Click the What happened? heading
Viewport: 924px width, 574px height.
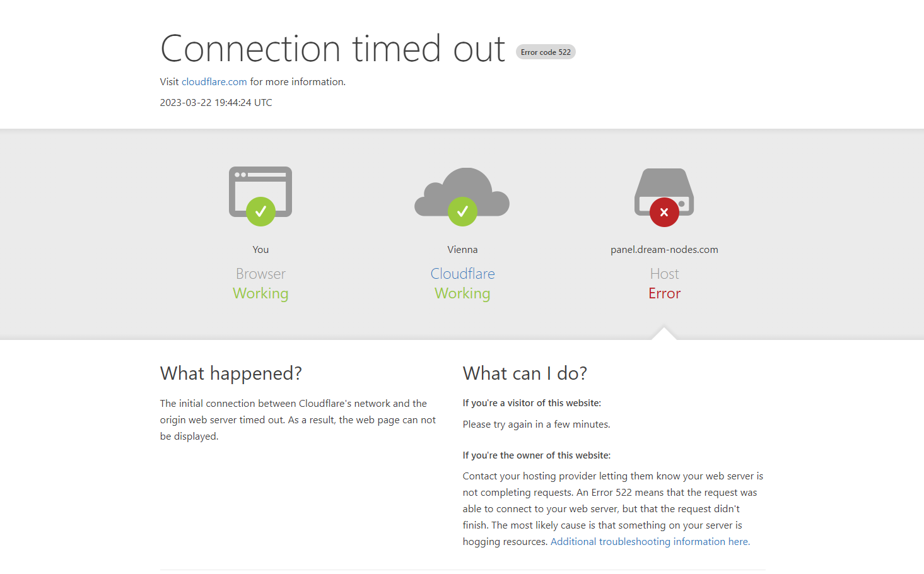(231, 373)
